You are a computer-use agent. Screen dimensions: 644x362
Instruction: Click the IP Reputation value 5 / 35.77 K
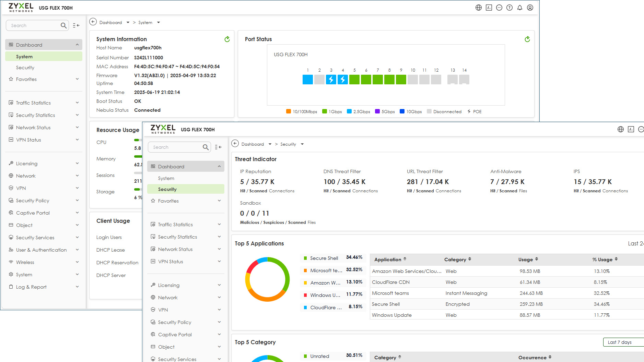(257, 182)
